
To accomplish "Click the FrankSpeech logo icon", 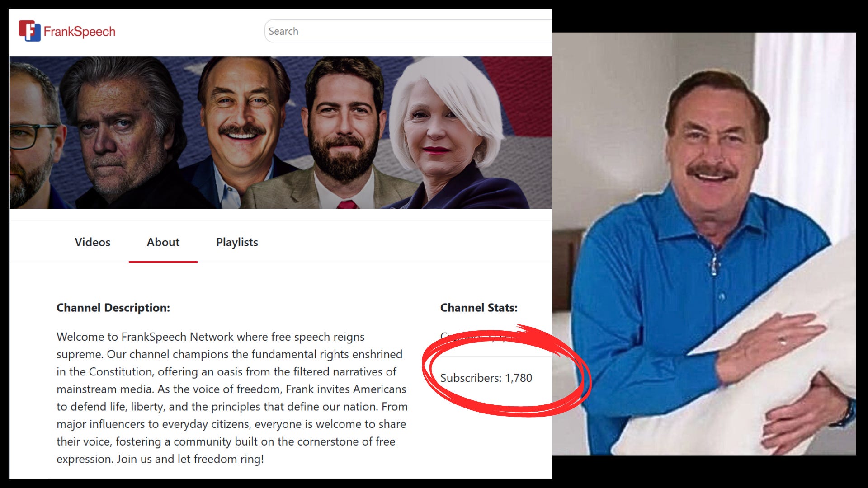I will [30, 31].
